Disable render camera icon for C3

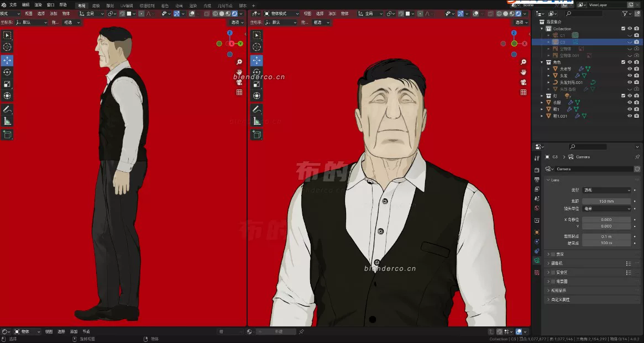[x=637, y=42]
